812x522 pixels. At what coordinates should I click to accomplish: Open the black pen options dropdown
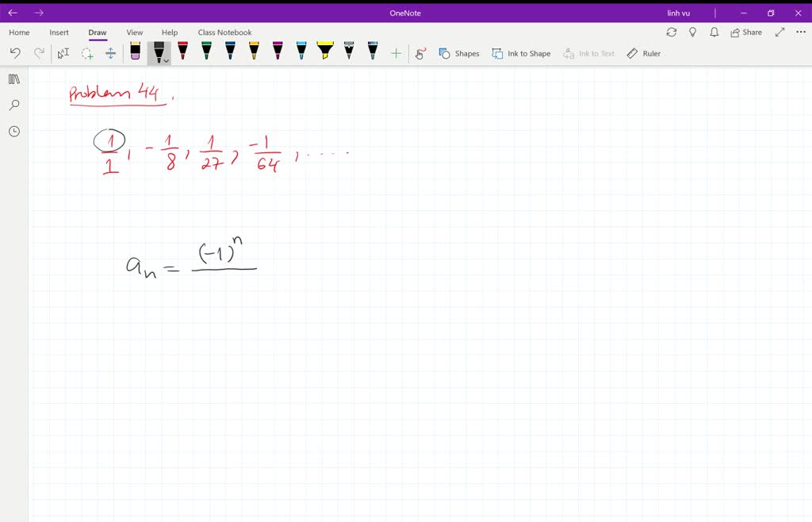167,61
